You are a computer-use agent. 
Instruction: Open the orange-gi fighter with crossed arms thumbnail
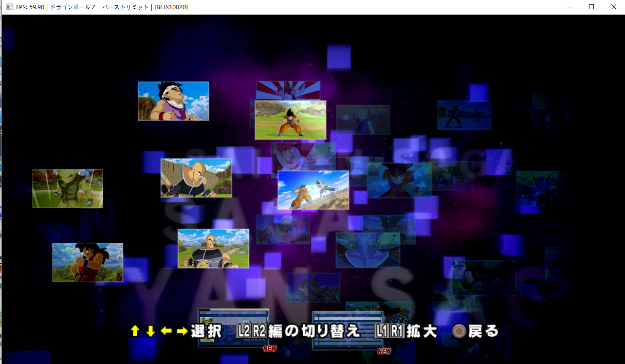88,262
